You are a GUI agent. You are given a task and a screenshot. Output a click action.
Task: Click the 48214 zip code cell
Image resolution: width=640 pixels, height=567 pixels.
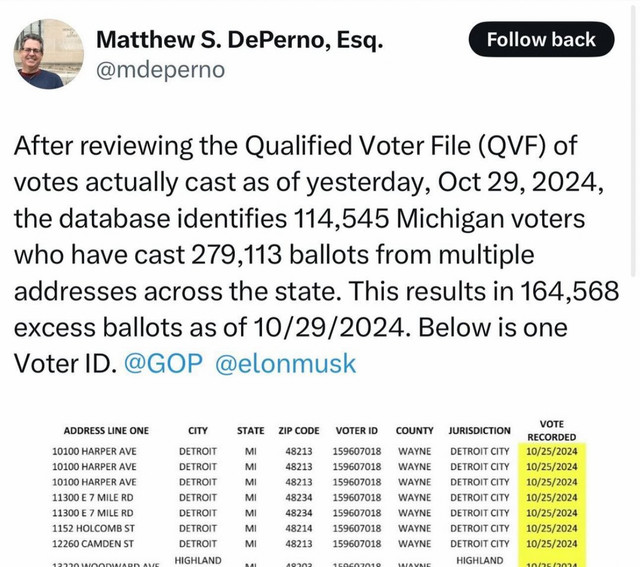click(299, 528)
